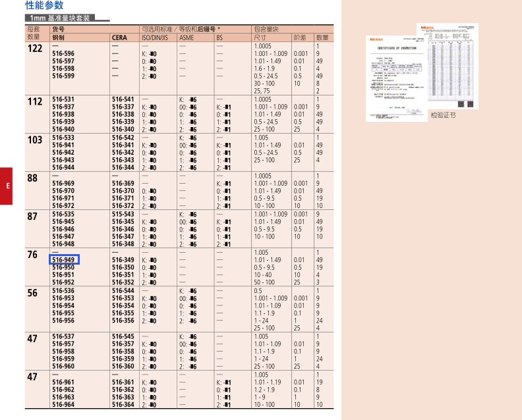Select set quantity 56
This screenshot has width=522, height=420.
pos(32,293)
